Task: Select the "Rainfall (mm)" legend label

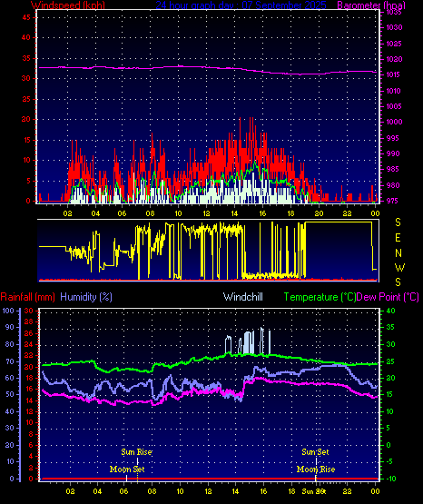Action: tap(27, 297)
